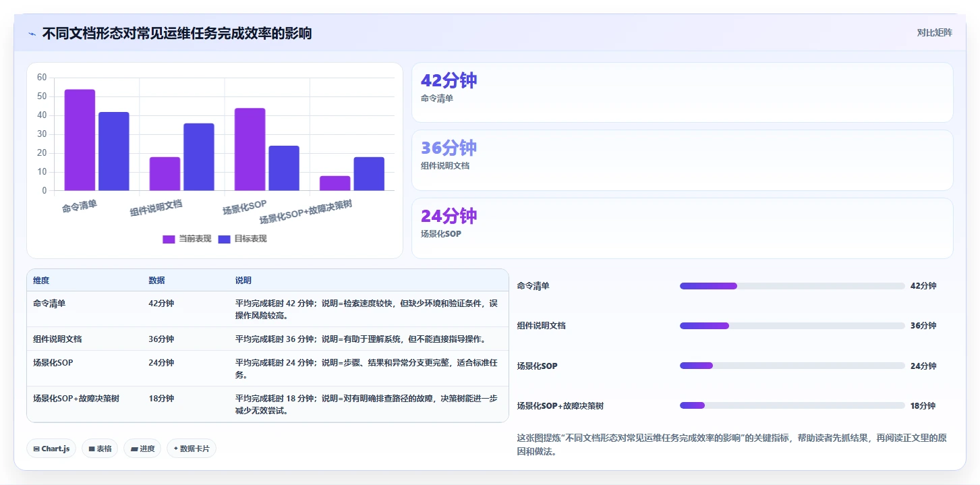
Task: Click the blue 命令清单 target bar
Action: 114,151
